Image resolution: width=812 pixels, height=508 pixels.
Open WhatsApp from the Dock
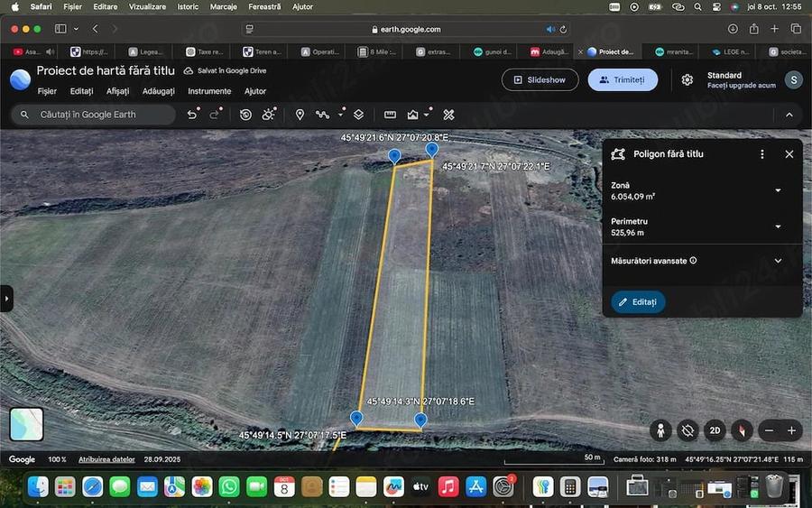[229, 486]
